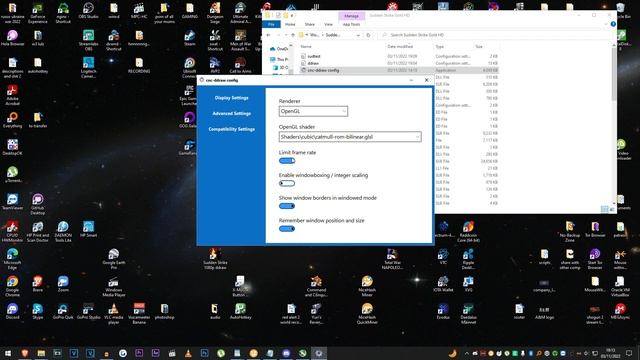Toggle the Limit frame rate switch
Viewport: 640px width, 360px height.
click(x=287, y=161)
